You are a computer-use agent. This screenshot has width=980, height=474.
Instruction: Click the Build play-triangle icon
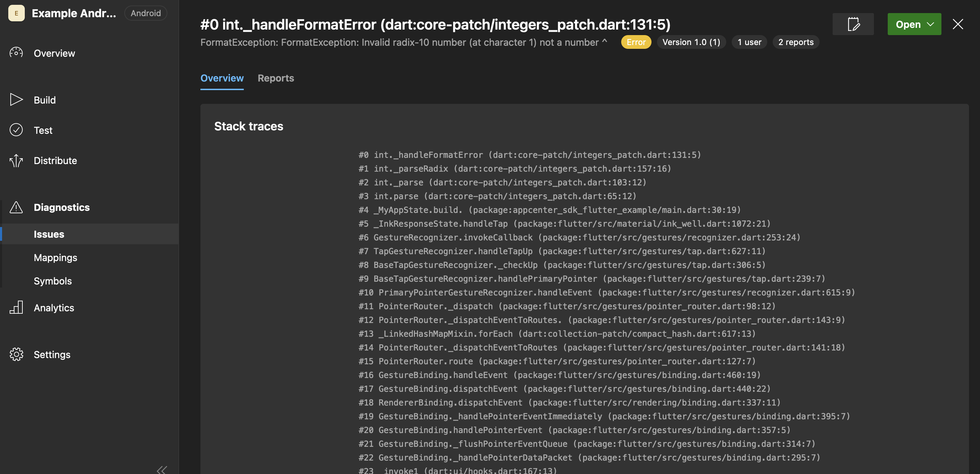pyautogui.click(x=16, y=100)
